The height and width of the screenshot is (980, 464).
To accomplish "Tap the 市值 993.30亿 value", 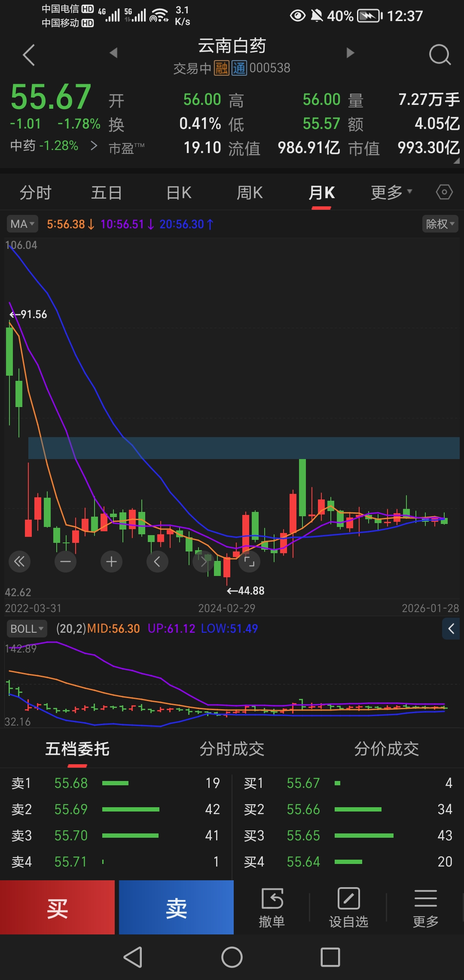I will [x=428, y=148].
